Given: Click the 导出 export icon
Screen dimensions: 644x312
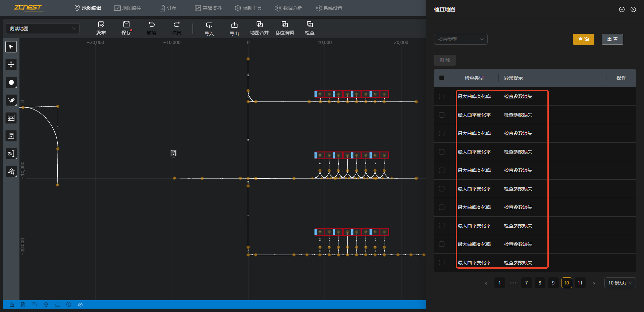Looking at the screenshot, I should tap(234, 25).
